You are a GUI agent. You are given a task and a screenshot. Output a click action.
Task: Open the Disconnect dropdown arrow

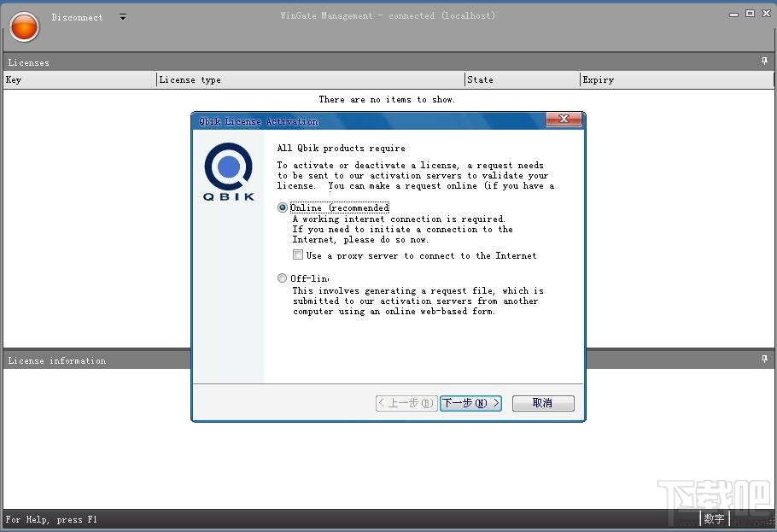123,17
